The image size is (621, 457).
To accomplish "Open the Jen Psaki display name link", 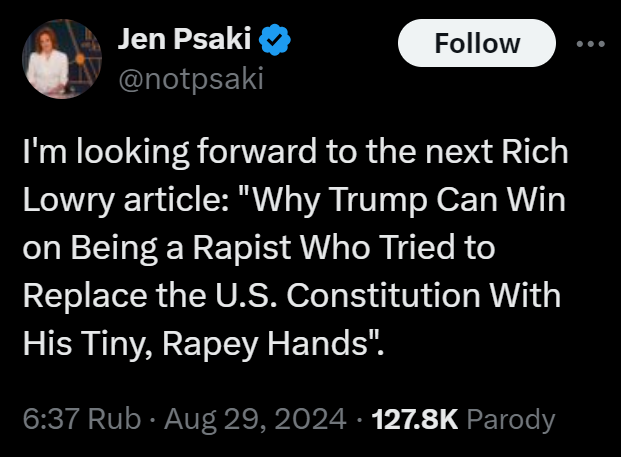I will [x=187, y=40].
